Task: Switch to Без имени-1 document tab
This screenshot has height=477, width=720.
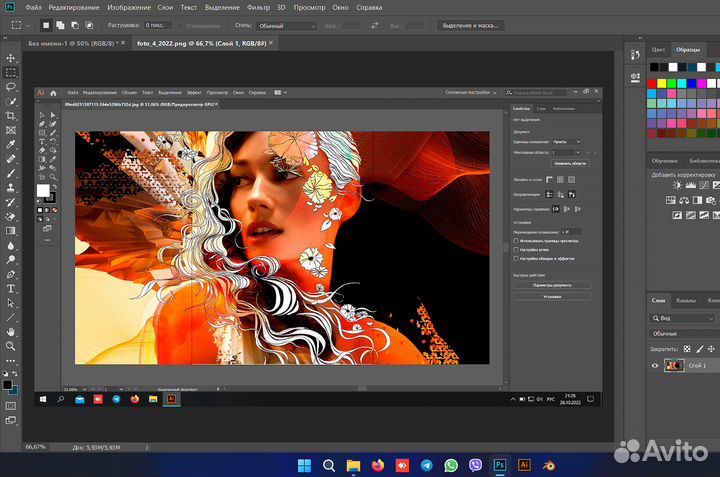Action: 62,43
